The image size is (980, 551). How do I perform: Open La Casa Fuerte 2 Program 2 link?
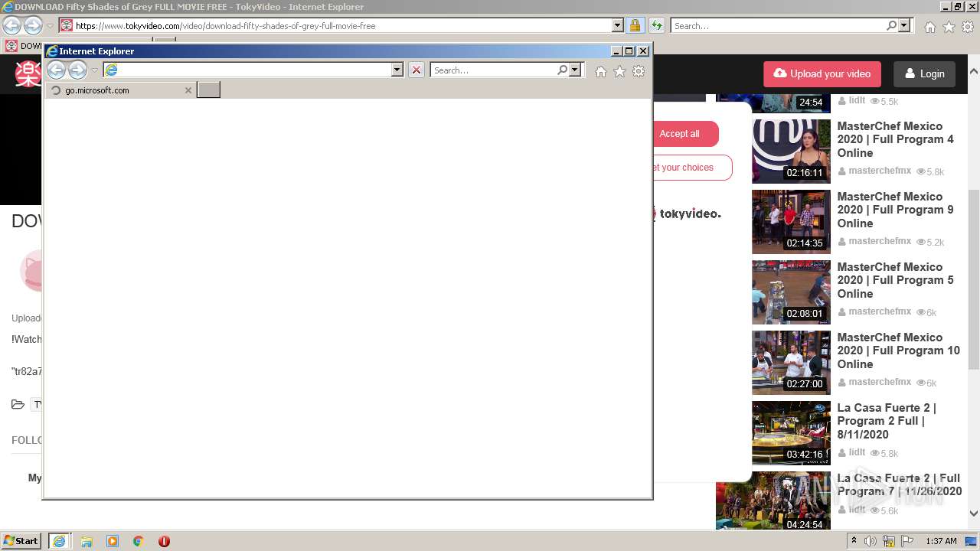887,421
